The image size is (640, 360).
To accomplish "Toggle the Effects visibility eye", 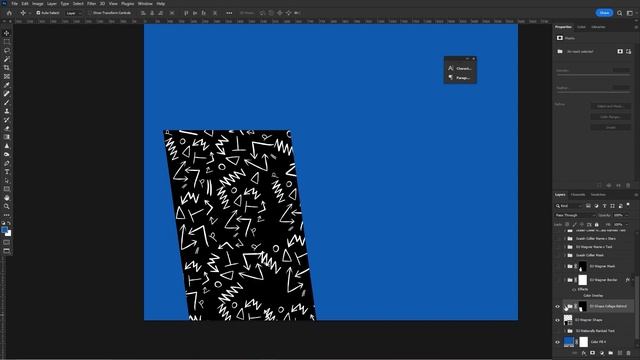I will click(x=574, y=289).
